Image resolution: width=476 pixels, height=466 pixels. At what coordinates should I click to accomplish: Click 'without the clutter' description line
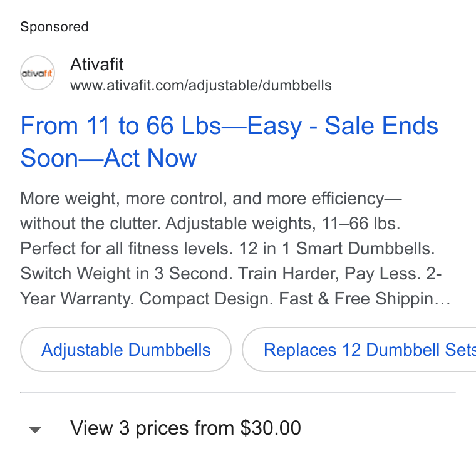(90, 224)
